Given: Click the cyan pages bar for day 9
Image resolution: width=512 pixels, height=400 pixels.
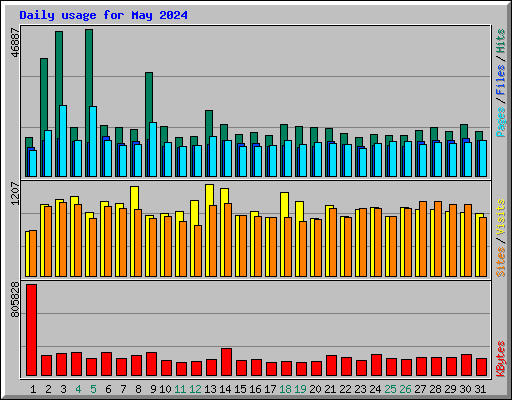Looking at the screenshot, I should coord(153,149).
